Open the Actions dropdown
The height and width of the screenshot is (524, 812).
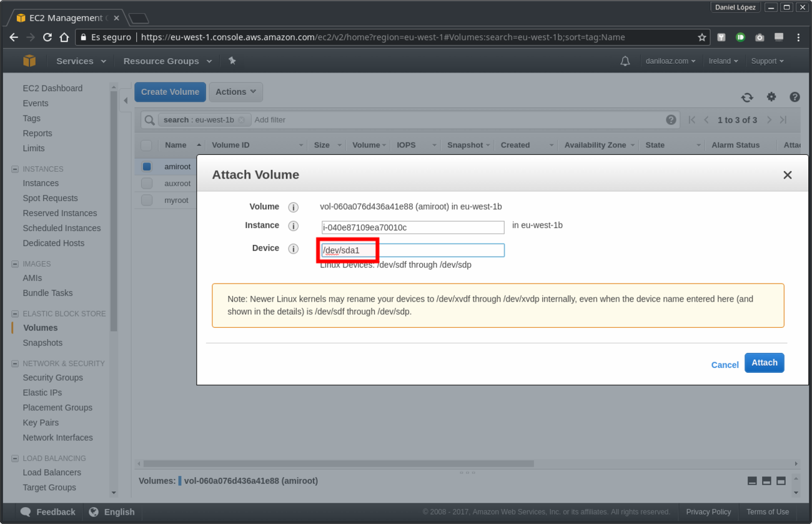[235, 91]
